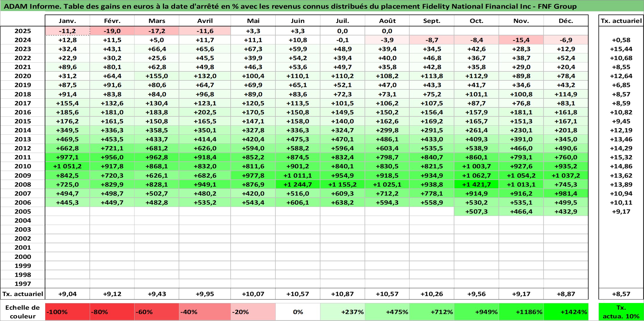Click the +15,44 actuarial rate for 2023

tap(621, 49)
